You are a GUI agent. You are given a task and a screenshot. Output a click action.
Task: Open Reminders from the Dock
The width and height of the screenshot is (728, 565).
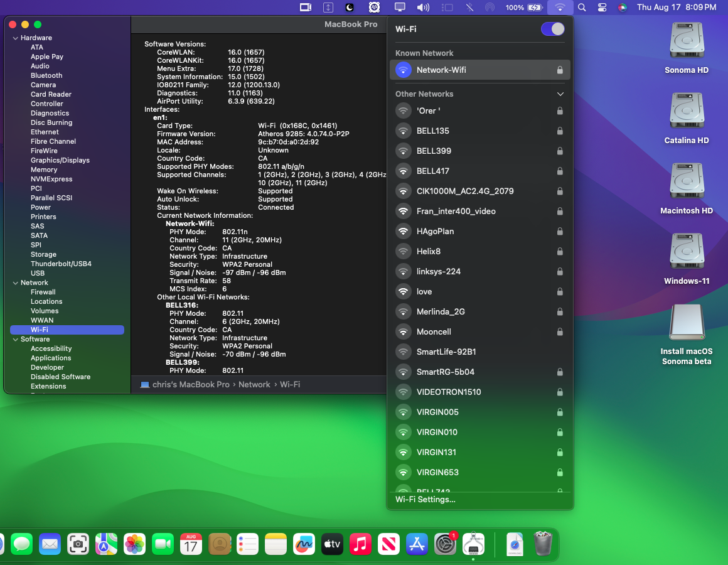click(247, 544)
